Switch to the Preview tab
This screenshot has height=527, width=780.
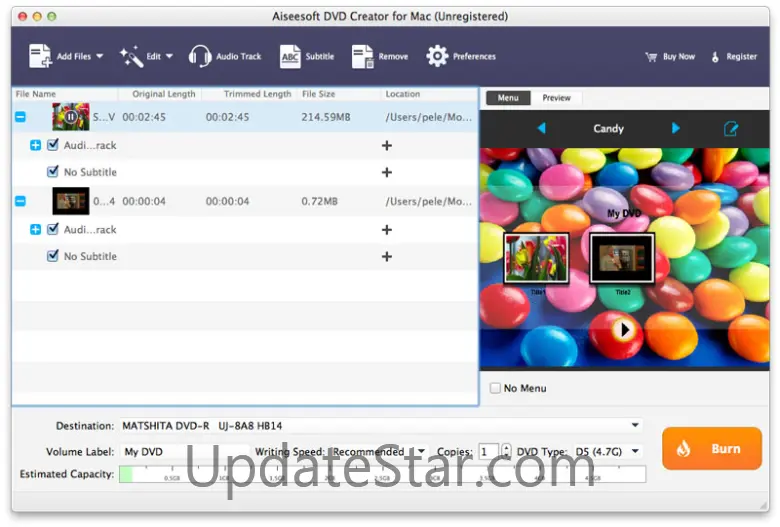556,98
